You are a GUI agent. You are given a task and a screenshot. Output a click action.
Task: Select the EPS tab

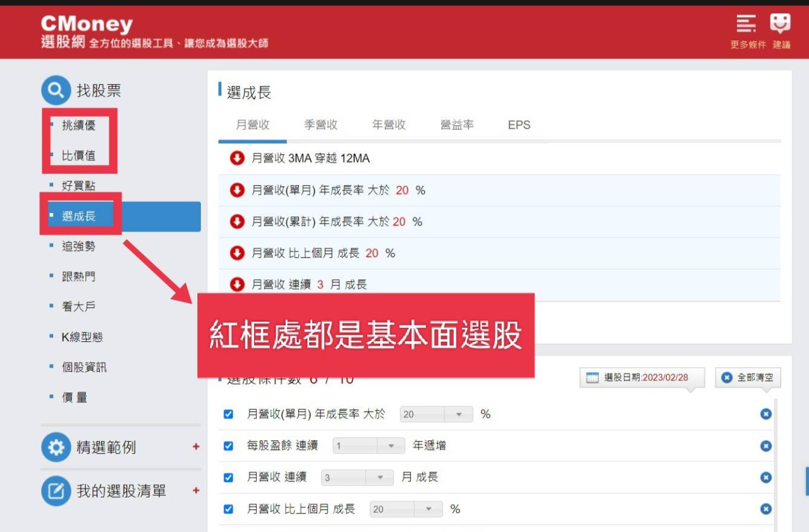click(x=519, y=124)
